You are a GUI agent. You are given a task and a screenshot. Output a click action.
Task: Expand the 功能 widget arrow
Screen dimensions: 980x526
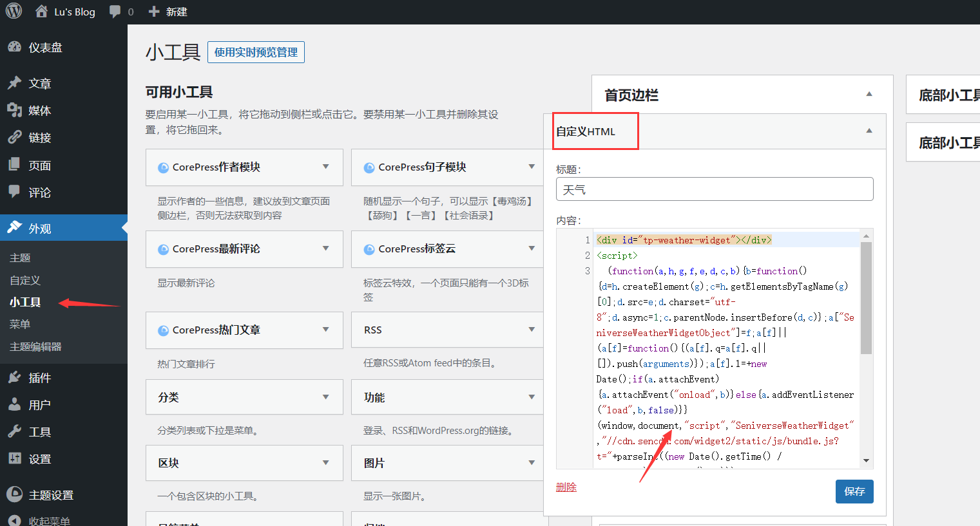[532, 397]
